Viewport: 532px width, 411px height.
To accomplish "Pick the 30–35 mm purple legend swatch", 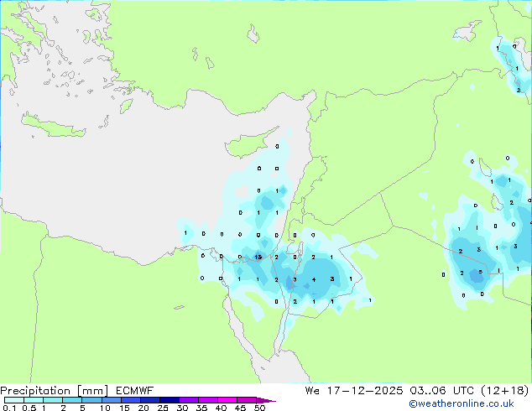I will pyautogui.click(x=189, y=400).
